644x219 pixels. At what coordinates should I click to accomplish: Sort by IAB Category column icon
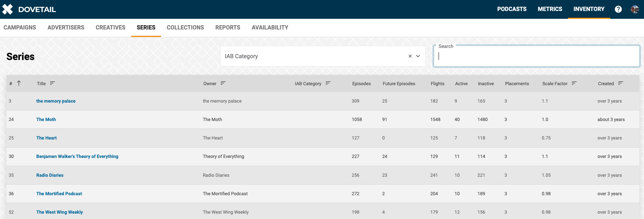328,83
